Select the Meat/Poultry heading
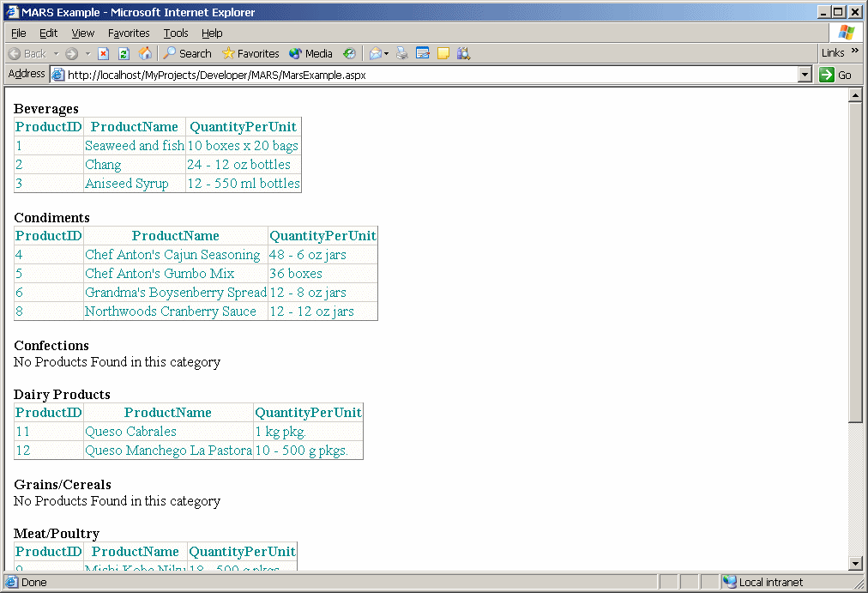The width and height of the screenshot is (868, 593). click(x=57, y=534)
